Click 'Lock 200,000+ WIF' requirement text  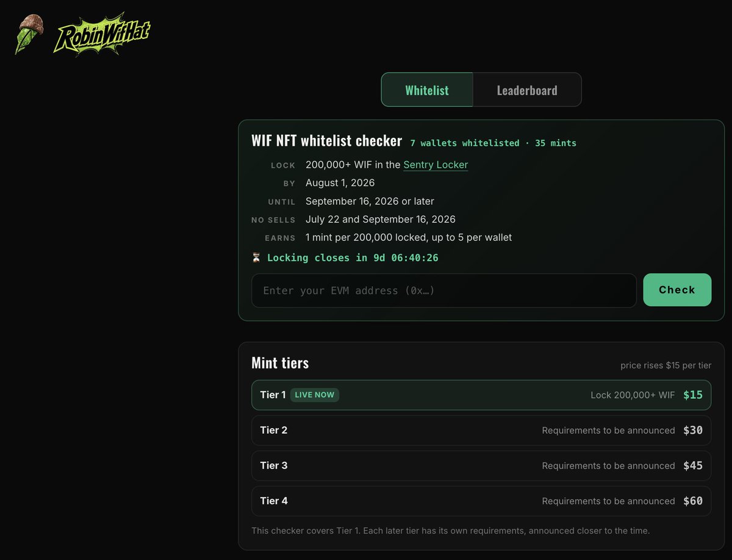(x=633, y=395)
